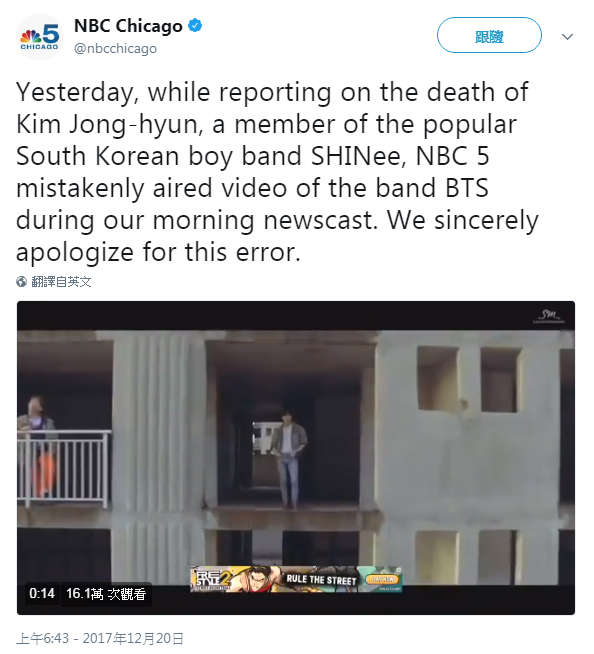This screenshot has width=594, height=654.
Task: Open the NBC Chicago display name
Action: coord(128,26)
